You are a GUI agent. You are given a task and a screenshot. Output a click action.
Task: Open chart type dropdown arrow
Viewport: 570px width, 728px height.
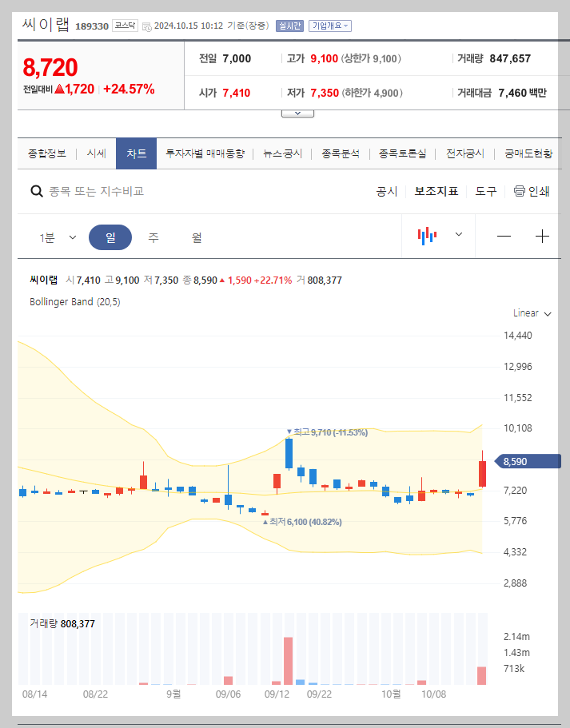[x=459, y=234]
